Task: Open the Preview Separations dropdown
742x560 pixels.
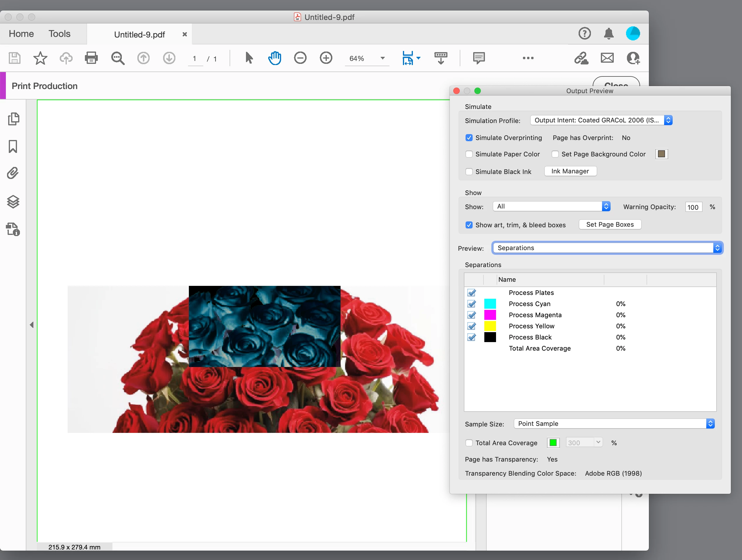Action: click(x=607, y=247)
